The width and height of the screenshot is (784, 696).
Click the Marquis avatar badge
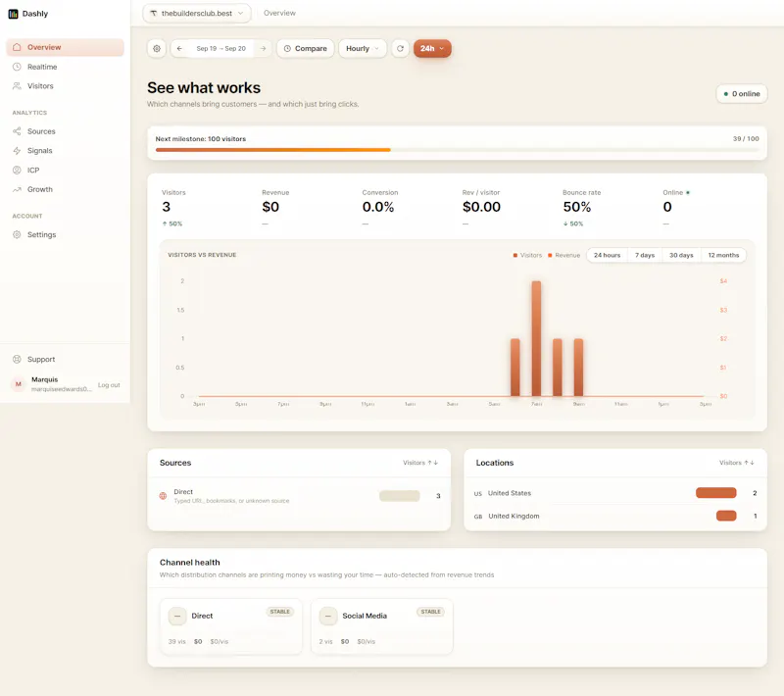(x=18, y=384)
